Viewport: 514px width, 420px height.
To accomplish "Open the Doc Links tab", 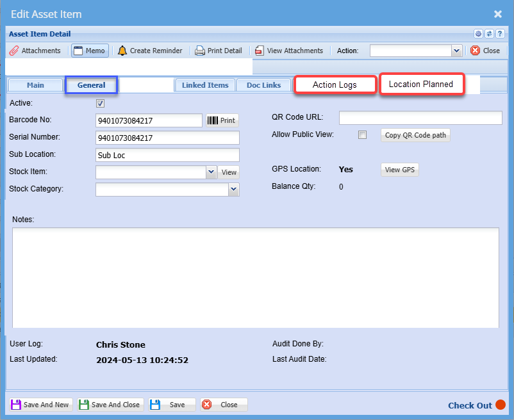I will coord(263,85).
